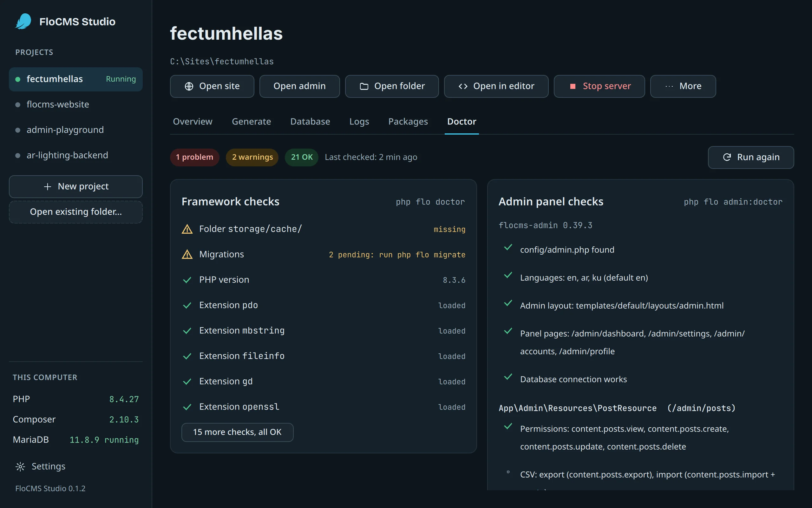Select the Doctor tab

click(x=462, y=122)
